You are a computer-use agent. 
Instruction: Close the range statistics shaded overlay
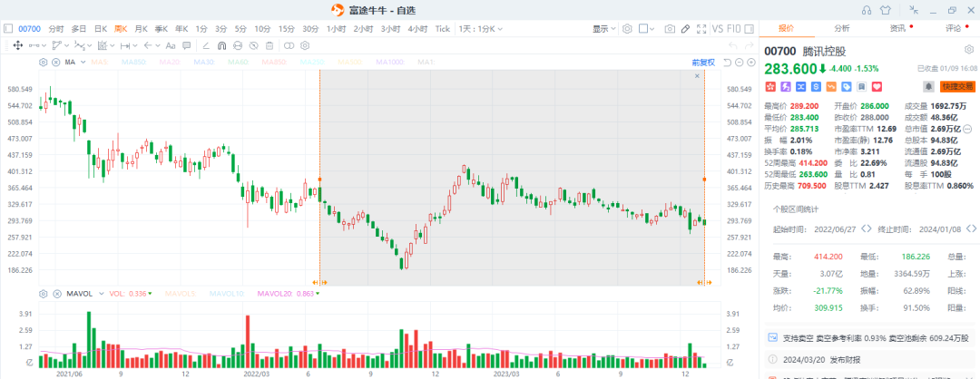[x=698, y=75]
